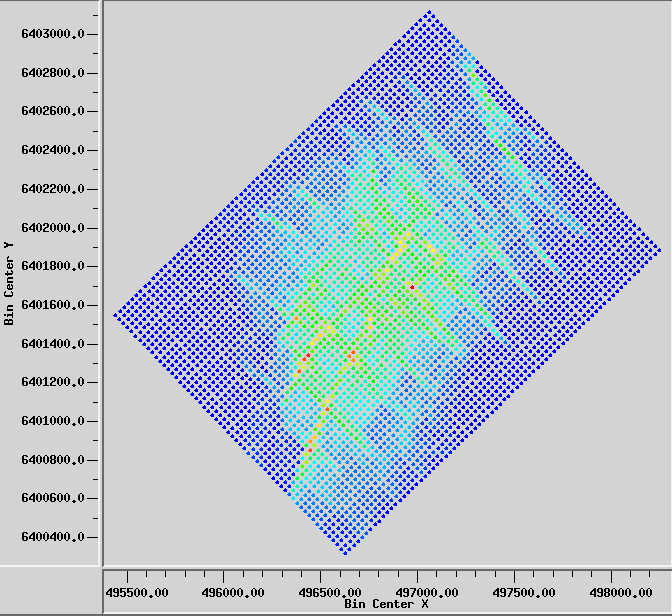Screen dimensions: 672x616
Task: Click the 495500.00 X-axis label
Action: pyautogui.click(x=137, y=593)
